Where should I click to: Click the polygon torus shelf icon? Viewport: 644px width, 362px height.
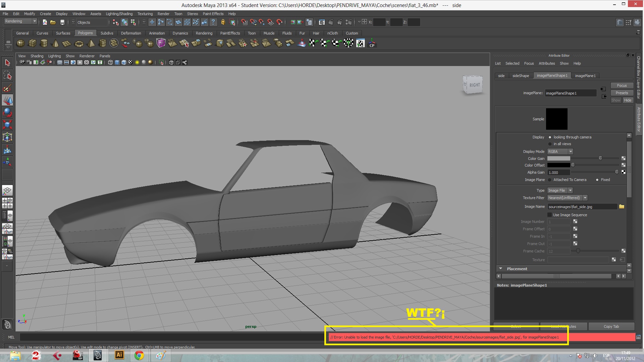coord(79,44)
